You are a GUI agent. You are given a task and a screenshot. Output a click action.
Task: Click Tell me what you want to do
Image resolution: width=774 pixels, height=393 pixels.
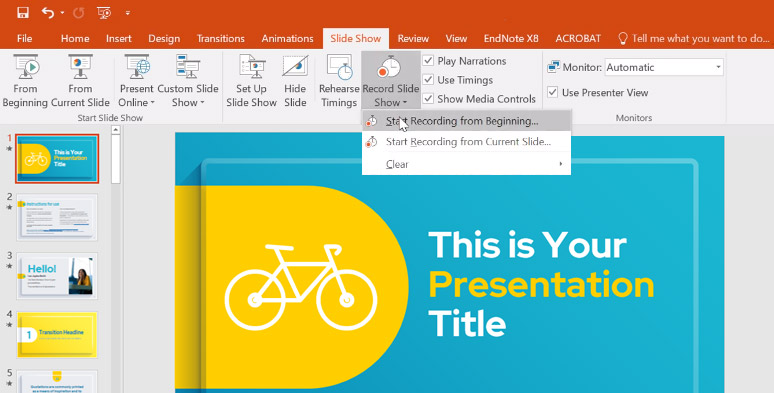[700, 39]
